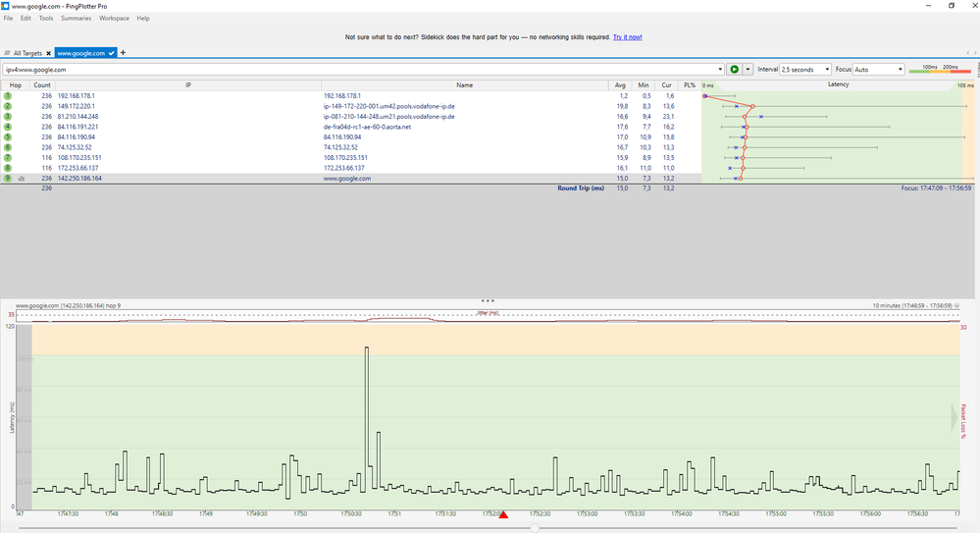Viewport: 980px width, 533px height.
Task: Click the timeline slider handle at bottom
Action: (535, 528)
